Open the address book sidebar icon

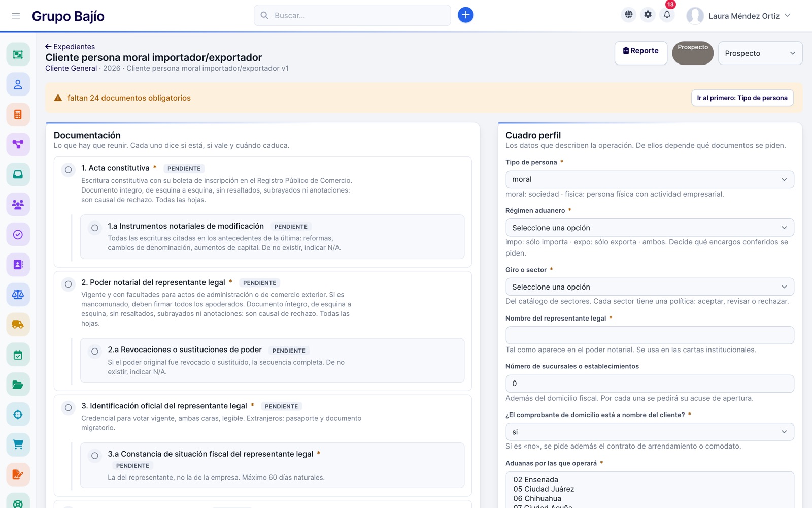click(x=18, y=264)
